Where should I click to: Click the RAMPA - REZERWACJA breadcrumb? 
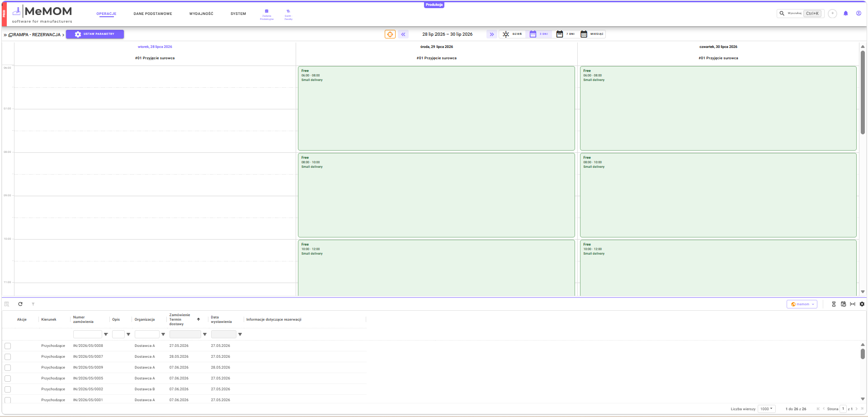point(37,35)
